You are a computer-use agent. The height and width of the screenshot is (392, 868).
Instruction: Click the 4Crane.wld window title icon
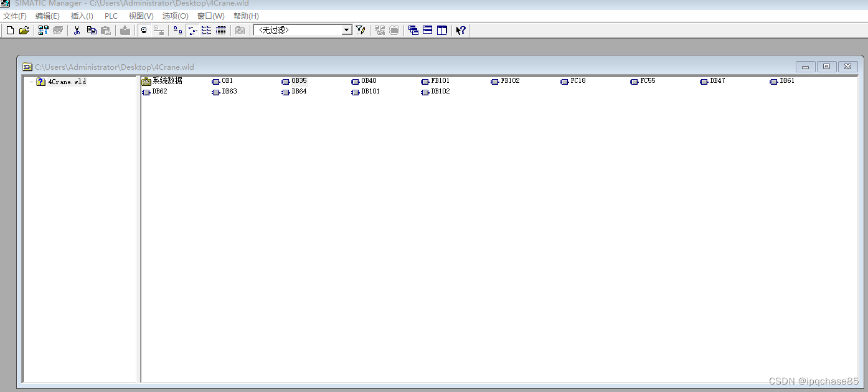tap(27, 67)
